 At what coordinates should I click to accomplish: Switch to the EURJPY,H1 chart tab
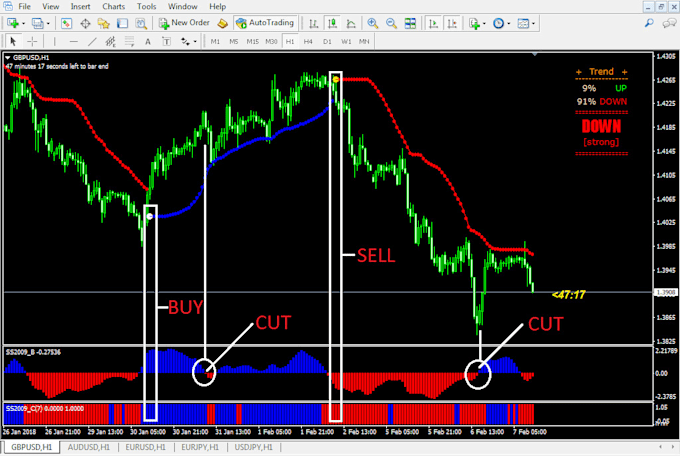(200, 447)
